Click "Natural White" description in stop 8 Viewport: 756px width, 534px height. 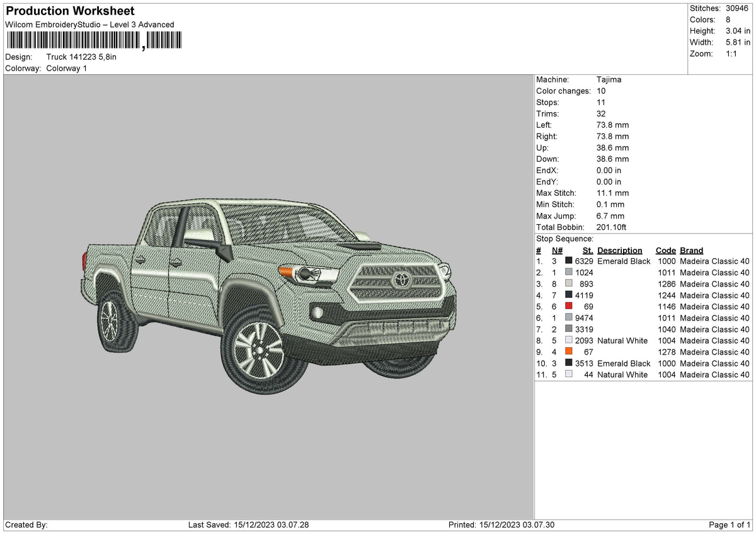click(x=622, y=341)
